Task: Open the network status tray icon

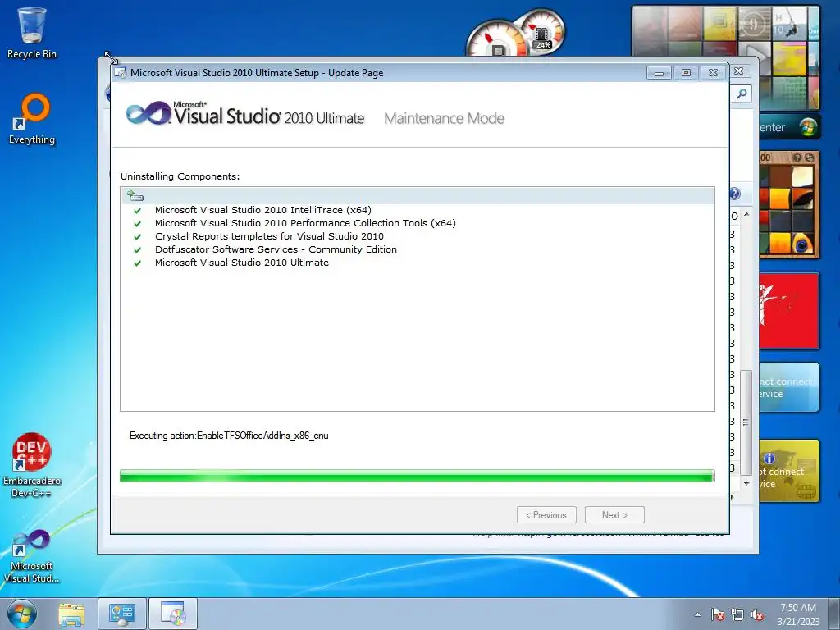Action: pyautogui.click(x=737, y=614)
